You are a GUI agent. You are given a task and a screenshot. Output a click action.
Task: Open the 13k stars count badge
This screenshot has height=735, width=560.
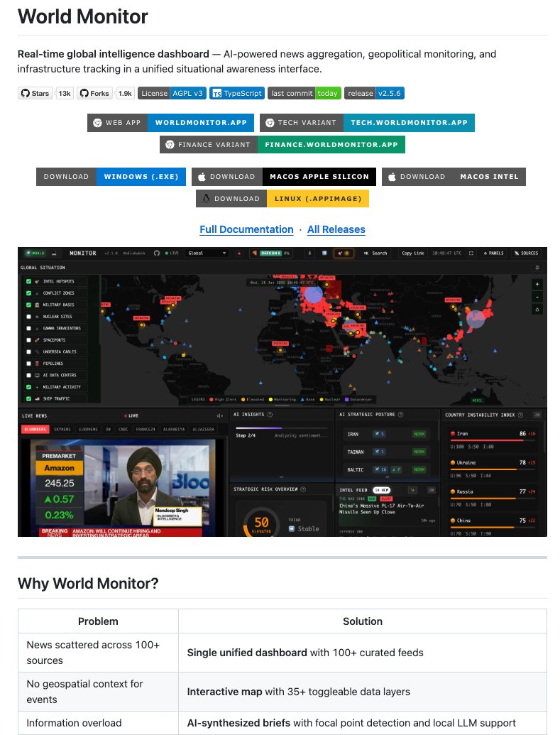point(64,93)
